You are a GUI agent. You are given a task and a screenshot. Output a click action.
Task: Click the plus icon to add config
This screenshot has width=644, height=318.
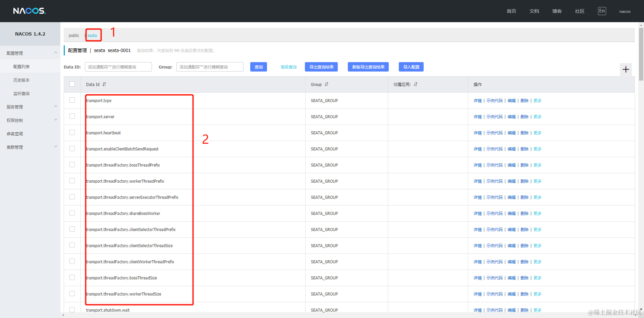[626, 70]
